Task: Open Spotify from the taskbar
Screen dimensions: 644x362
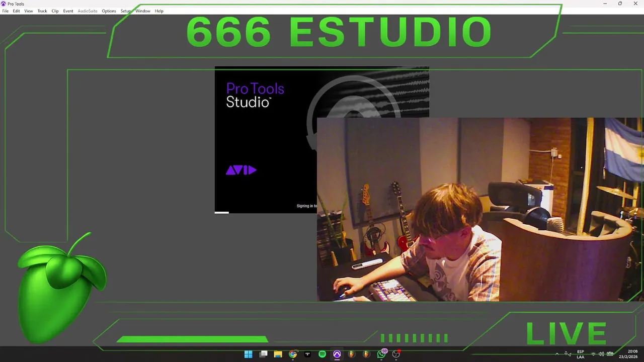Action: pyautogui.click(x=322, y=354)
